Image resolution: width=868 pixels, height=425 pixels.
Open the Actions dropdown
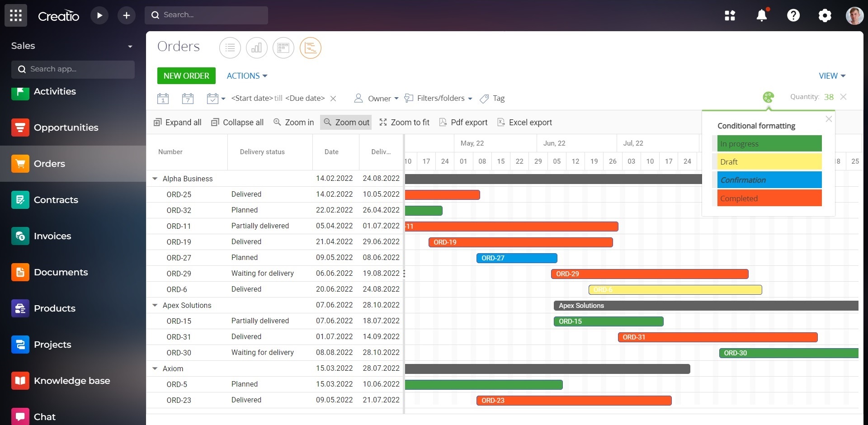(246, 76)
